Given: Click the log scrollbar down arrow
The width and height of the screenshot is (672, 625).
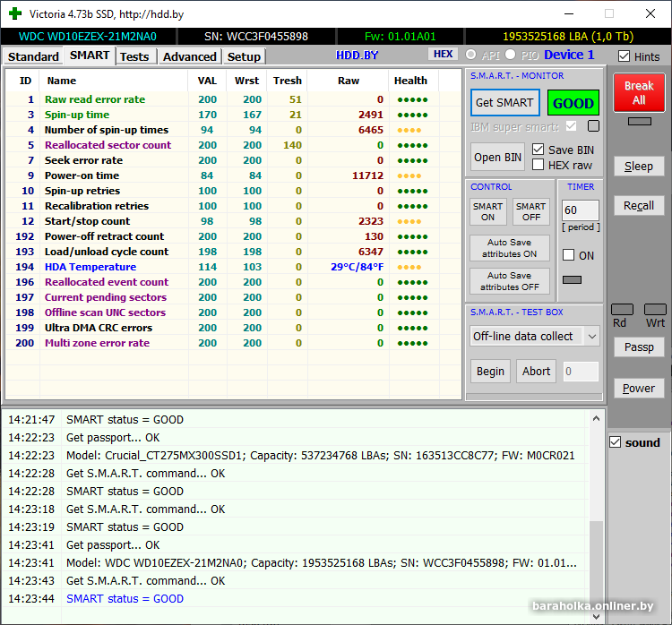Looking at the screenshot, I should click(596, 616).
